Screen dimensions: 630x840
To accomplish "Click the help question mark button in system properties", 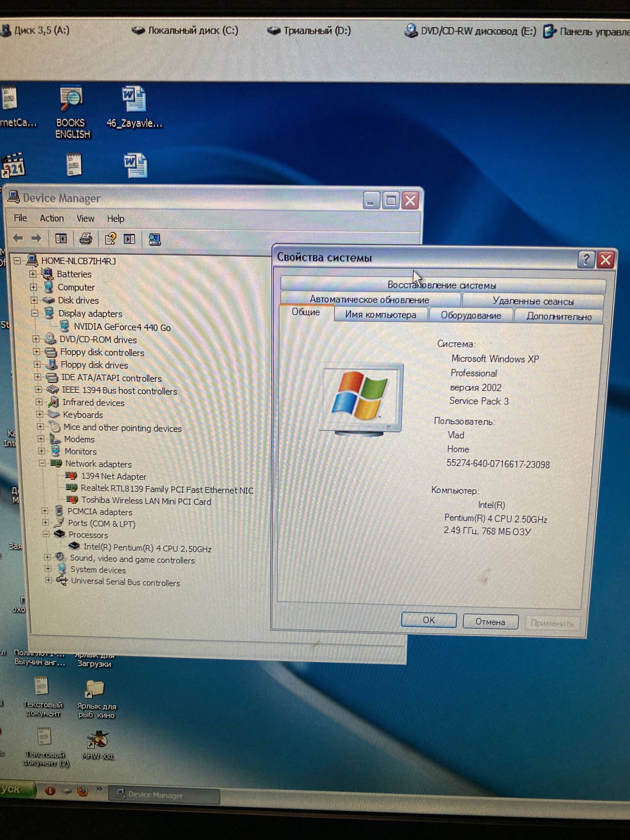I will pos(586,260).
